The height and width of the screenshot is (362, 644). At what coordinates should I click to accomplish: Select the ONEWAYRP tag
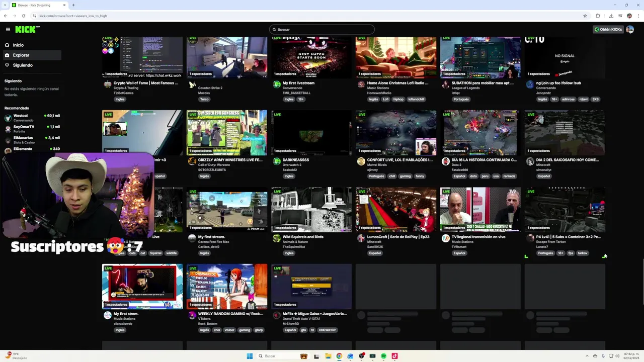[328, 330]
